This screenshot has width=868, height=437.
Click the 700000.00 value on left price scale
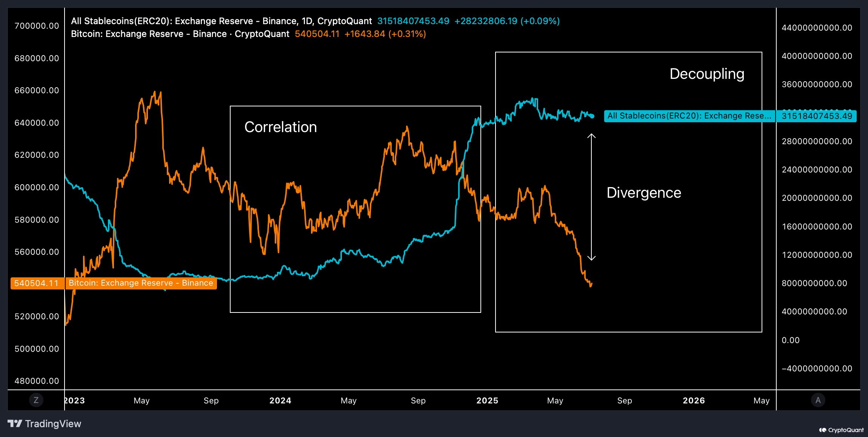click(37, 26)
